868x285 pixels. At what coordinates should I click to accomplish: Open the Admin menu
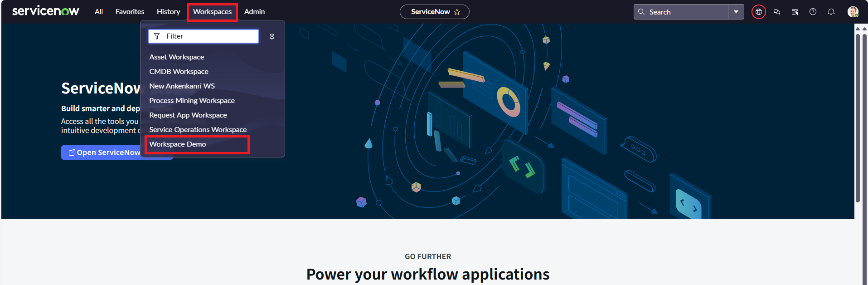pos(254,12)
